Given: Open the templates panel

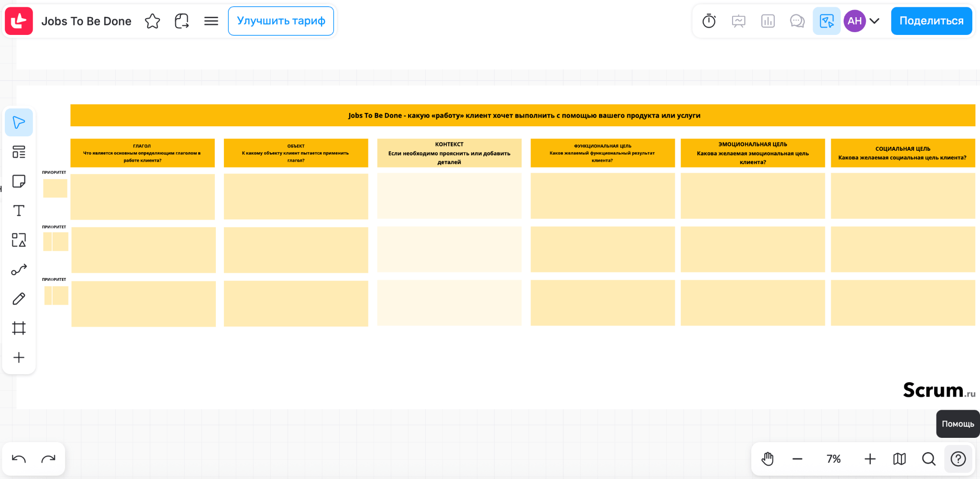Looking at the screenshot, I should [19, 152].
